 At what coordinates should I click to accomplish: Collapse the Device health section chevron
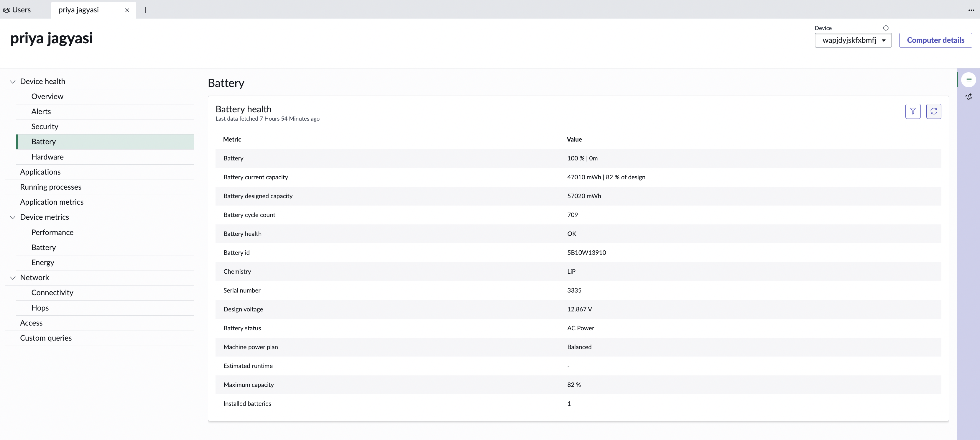click(13, 81)
